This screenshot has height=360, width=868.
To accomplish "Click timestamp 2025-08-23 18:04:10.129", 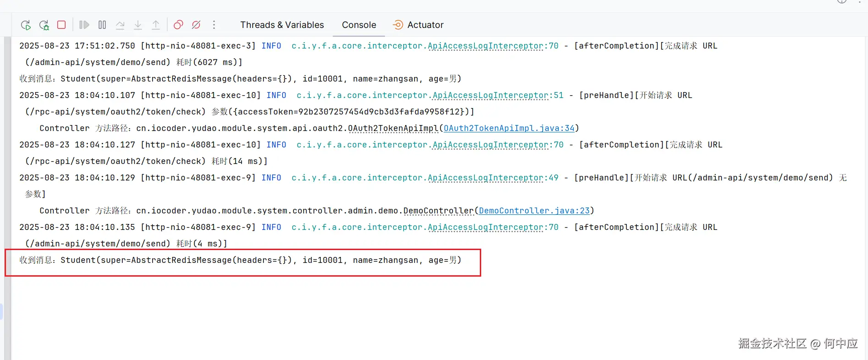I will coord(77,178).
